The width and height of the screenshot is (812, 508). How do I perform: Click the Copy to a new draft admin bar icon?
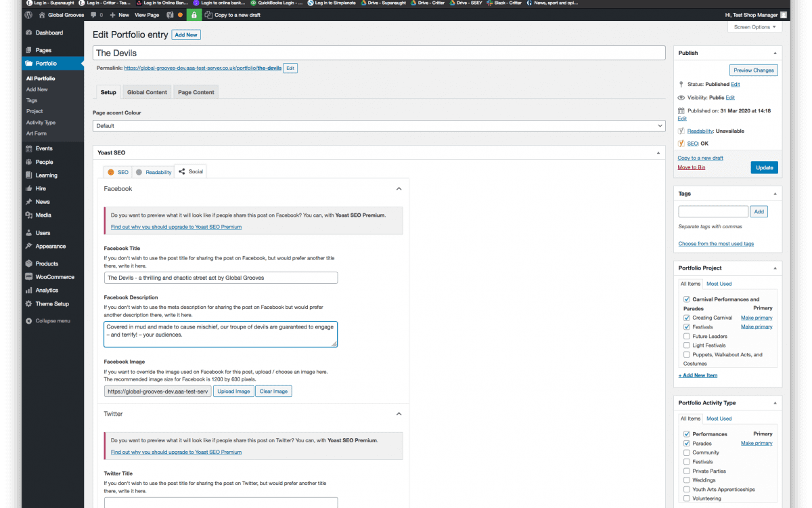208,14
